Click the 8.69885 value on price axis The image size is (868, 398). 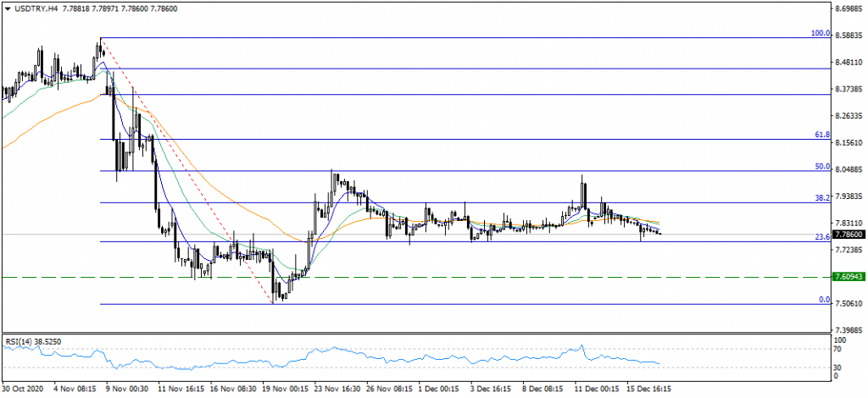click(849, 10)
